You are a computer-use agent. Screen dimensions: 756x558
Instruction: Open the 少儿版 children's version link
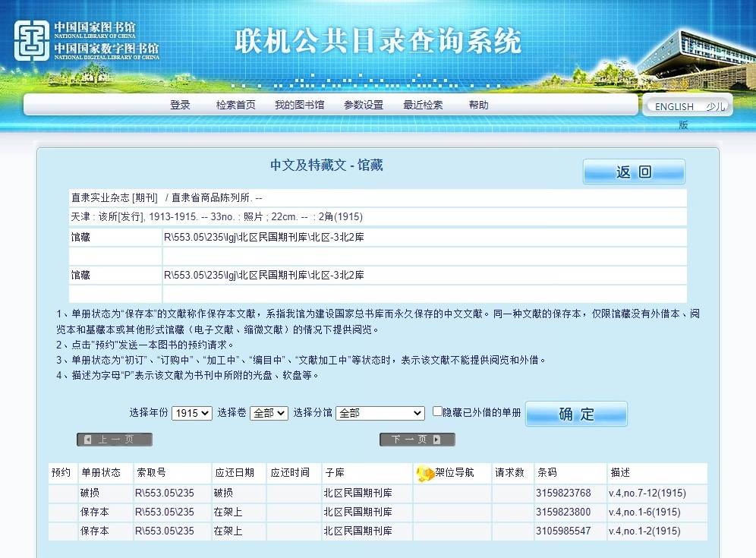click(715, 107)
